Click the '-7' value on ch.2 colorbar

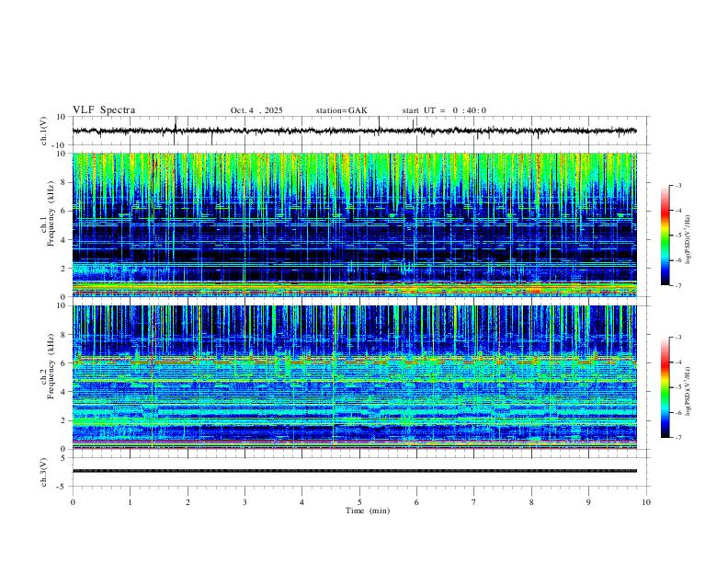coord(677,438)
